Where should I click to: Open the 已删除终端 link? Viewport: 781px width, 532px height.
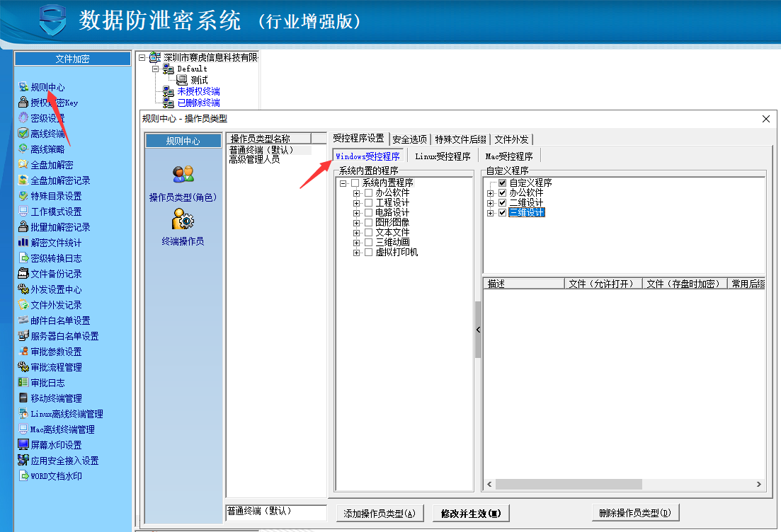point(198,103)
